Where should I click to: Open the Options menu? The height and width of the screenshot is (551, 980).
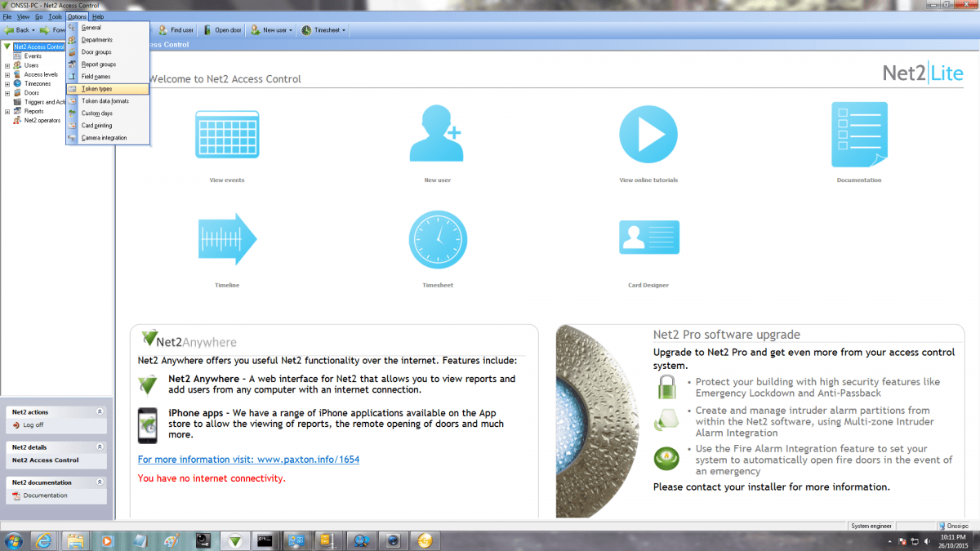(76, 16)
